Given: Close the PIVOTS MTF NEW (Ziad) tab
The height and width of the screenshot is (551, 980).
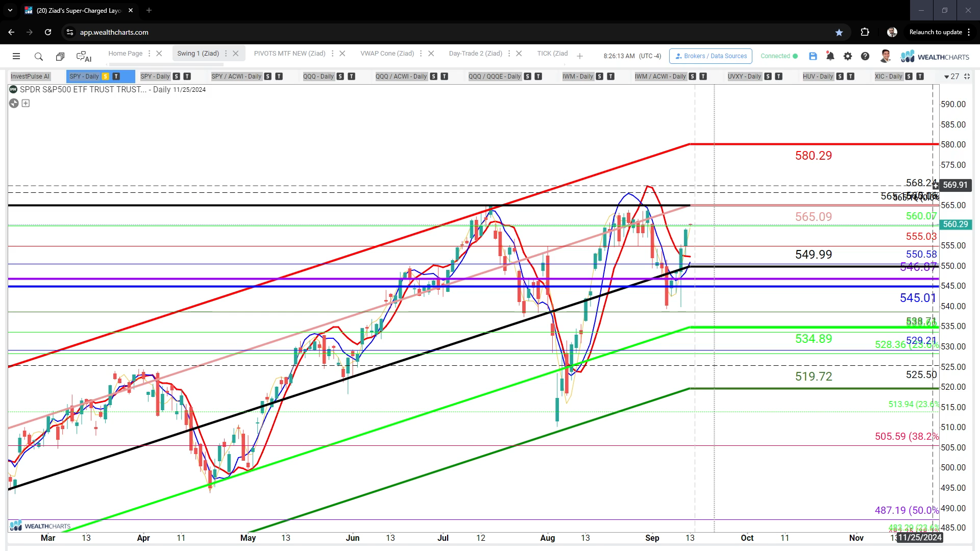Looking at the screenshot, I should 342,53.
